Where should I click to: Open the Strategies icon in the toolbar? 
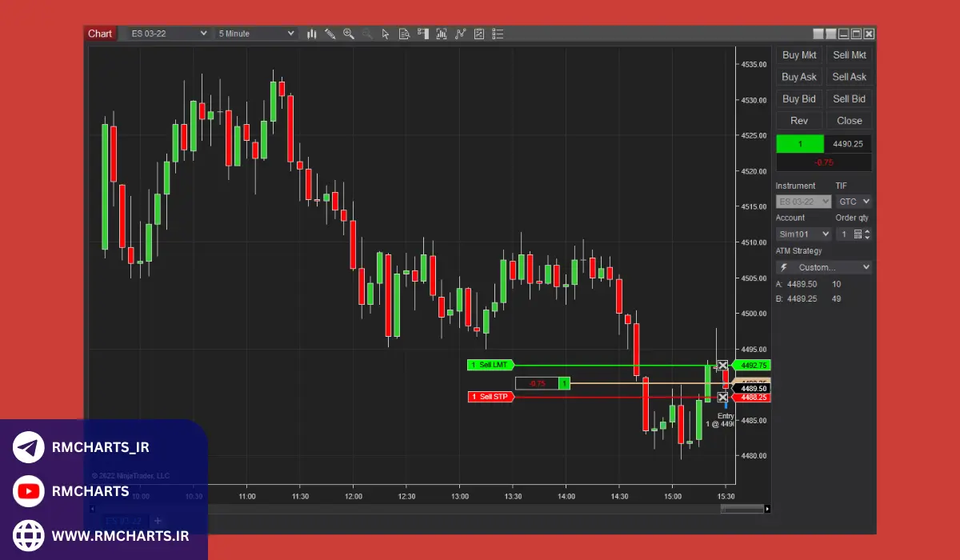tap(479, 34)
